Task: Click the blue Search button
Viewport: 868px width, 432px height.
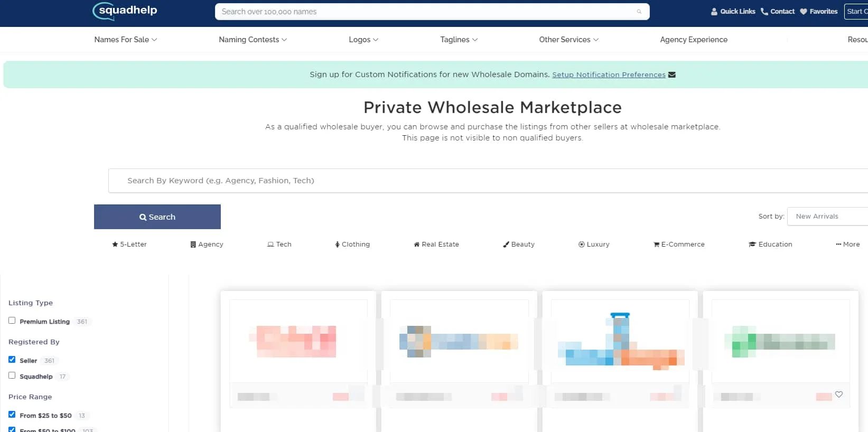Action: 157,217
